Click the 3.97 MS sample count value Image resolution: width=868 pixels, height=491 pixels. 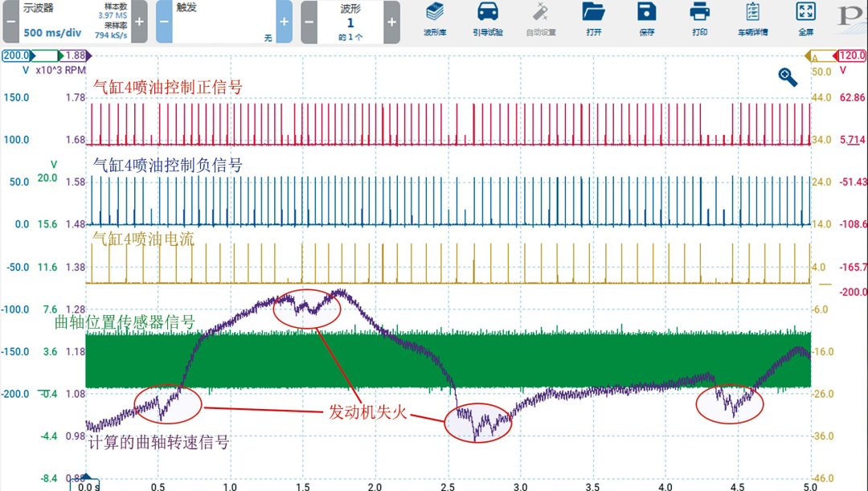[113, 15]
